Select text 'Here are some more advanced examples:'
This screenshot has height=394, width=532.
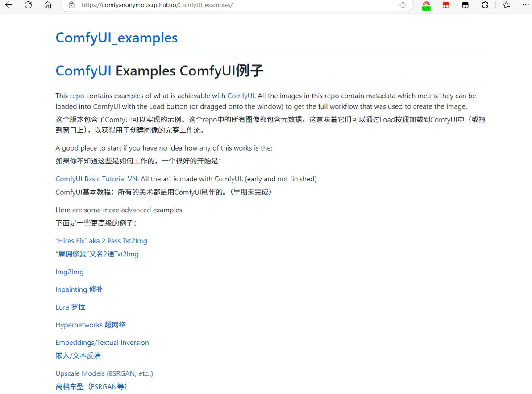click(120, 210)
